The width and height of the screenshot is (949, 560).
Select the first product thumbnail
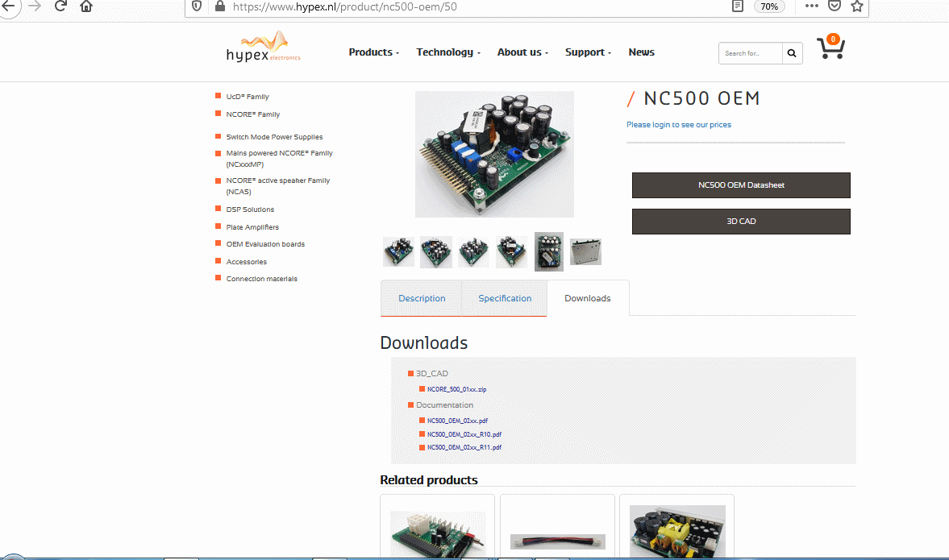coord(398,251)
